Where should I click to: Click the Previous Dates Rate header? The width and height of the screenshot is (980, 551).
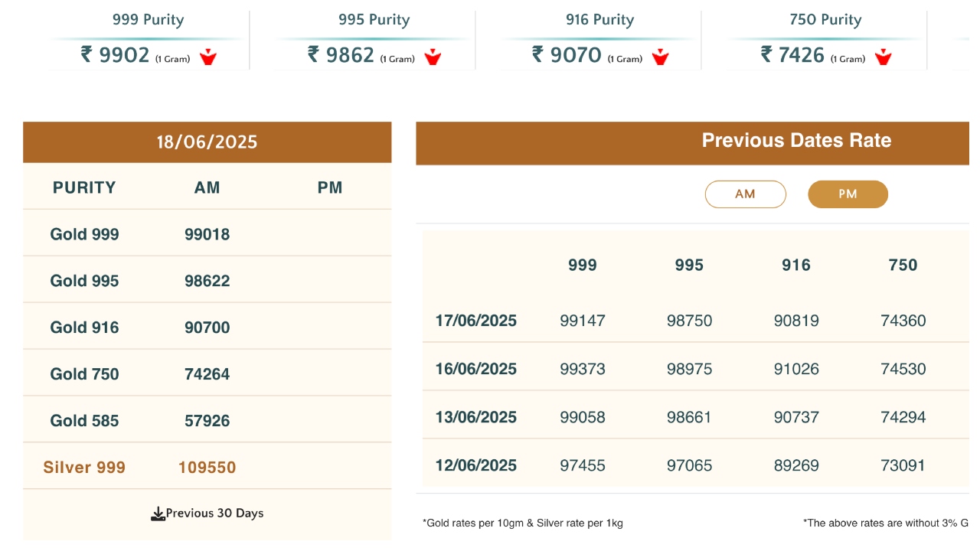click(x=796, y=141)
